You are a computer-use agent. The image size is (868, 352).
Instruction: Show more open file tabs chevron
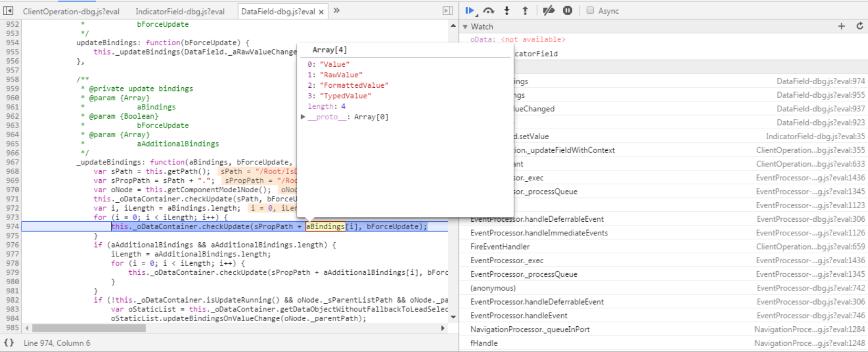336,11
